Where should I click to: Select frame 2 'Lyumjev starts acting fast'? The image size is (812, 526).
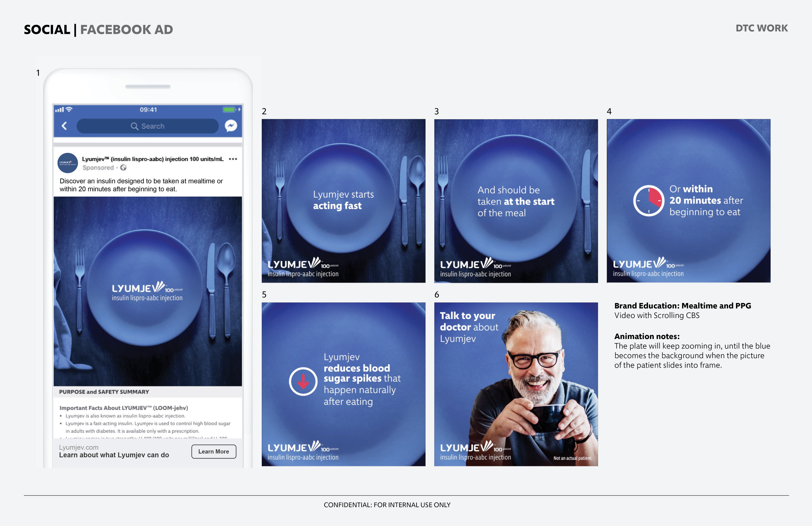[344, 201]
